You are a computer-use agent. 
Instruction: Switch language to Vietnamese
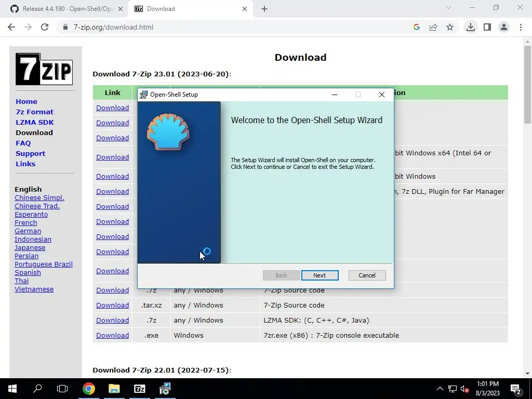(34, 289)
